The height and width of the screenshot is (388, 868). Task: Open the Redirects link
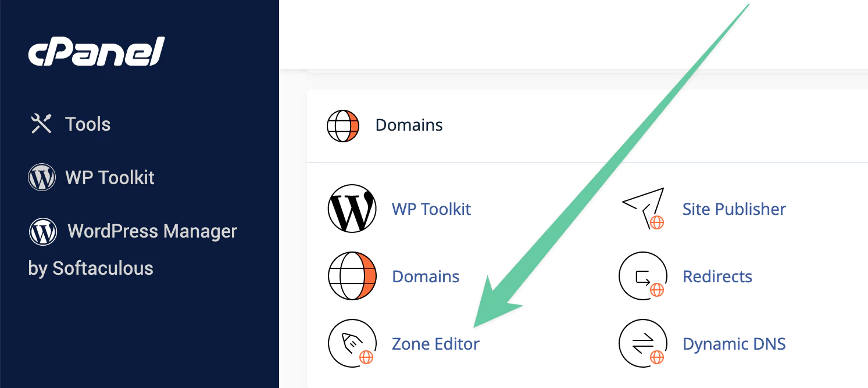[x=717, y=276]
